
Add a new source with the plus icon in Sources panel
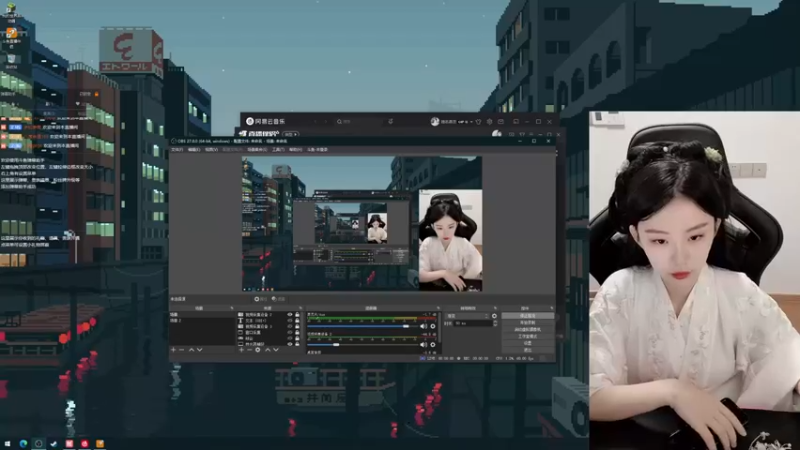coord(241,349)
